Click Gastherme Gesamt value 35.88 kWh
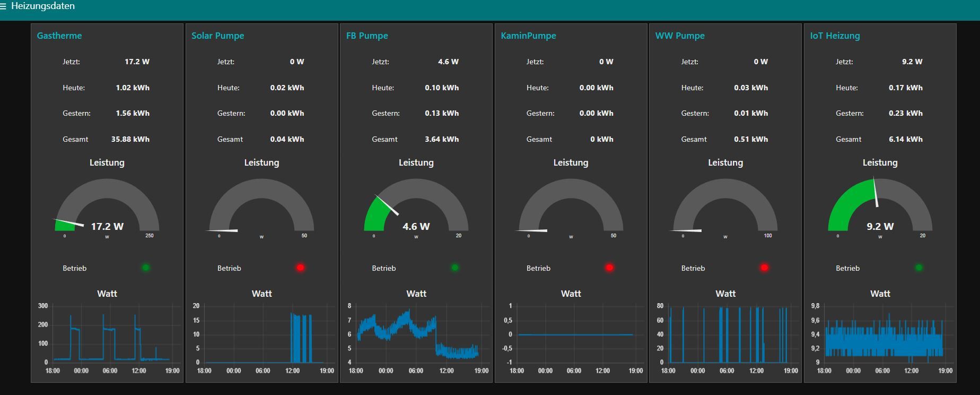980x395 pixels. pos(130,139)
